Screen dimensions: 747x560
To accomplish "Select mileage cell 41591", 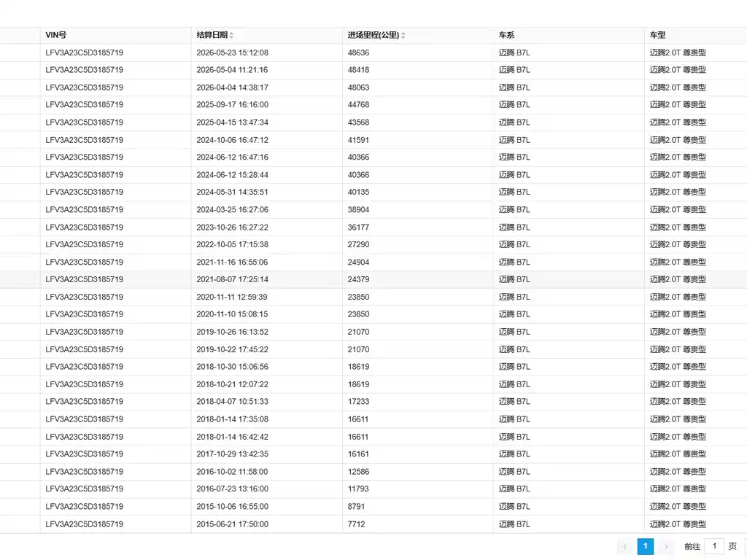I will click(x=358, y=140).
